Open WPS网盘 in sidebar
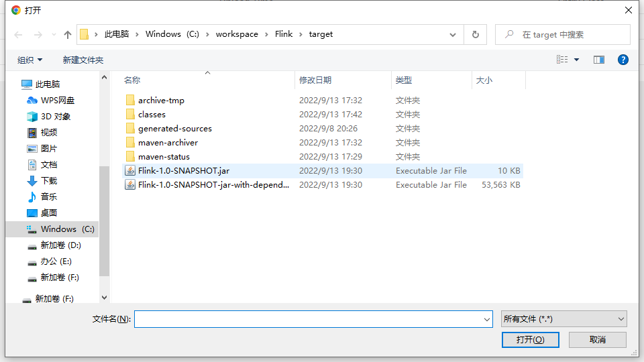This screenshot has height=362, width=644. [58, 100]
